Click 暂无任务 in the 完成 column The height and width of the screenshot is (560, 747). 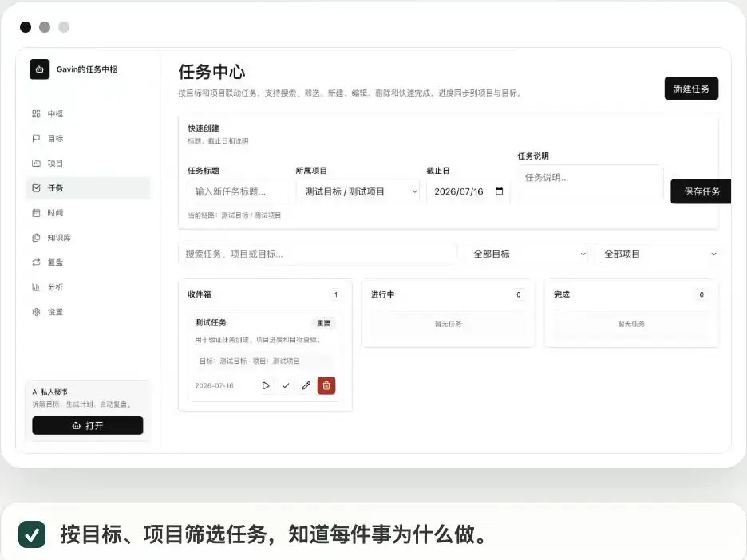tap(631, 324)
